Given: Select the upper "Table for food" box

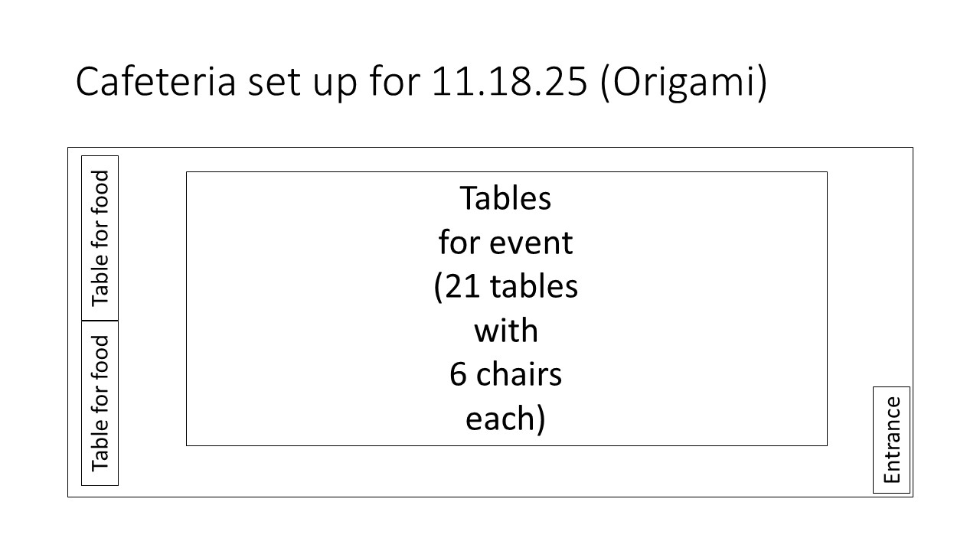Looking at the screenshot, I should [x=100, y=238].
